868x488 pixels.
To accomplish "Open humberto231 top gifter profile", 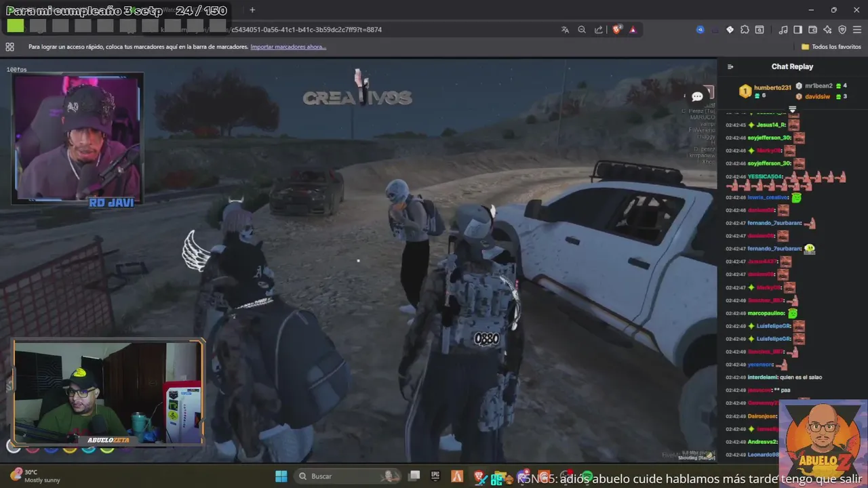I will (766, 91).
